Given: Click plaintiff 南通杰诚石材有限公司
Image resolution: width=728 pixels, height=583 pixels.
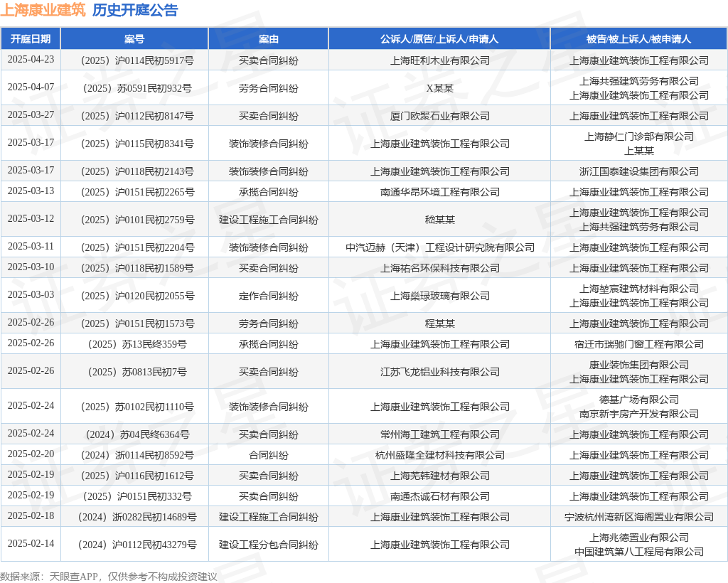Looking at the screenshot, I should pyautogui.click(x=439, y=497).
